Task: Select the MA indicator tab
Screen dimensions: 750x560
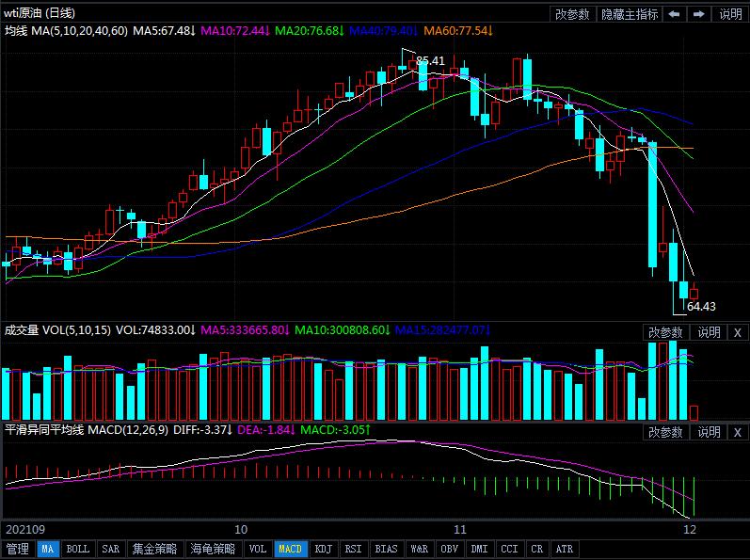Action: click(48, 549)
